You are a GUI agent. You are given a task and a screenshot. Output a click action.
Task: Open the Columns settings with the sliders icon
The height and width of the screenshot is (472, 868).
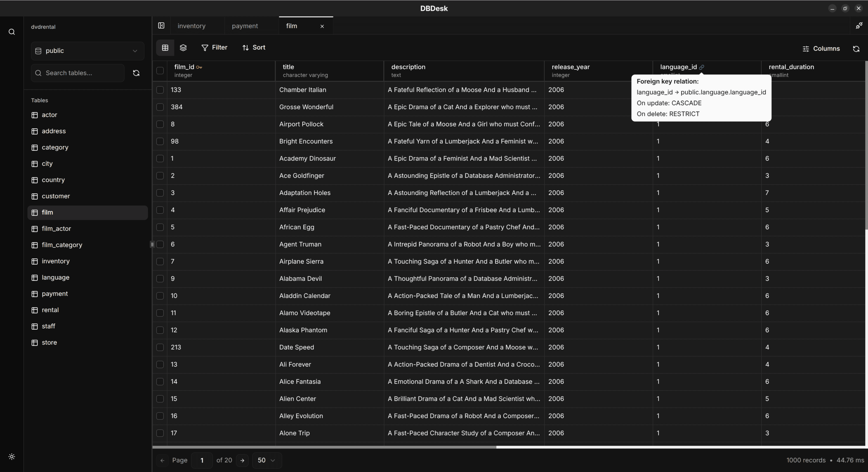point(821,49)
